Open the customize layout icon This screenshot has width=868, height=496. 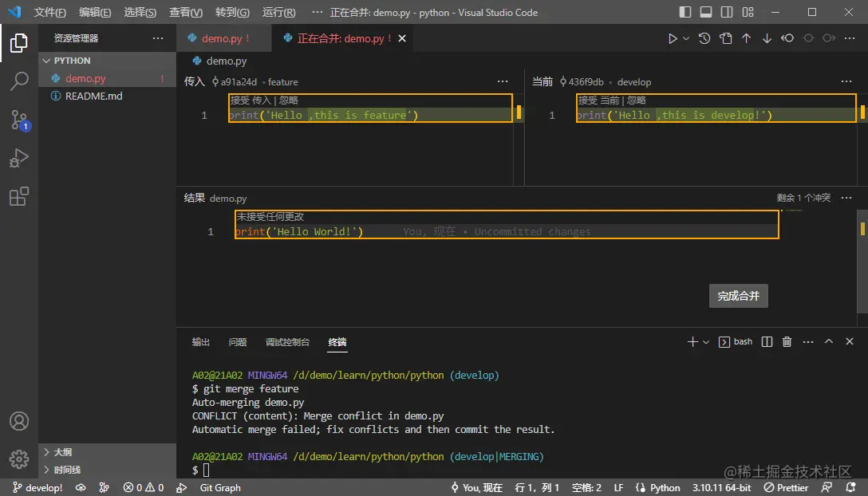point(748,12)
